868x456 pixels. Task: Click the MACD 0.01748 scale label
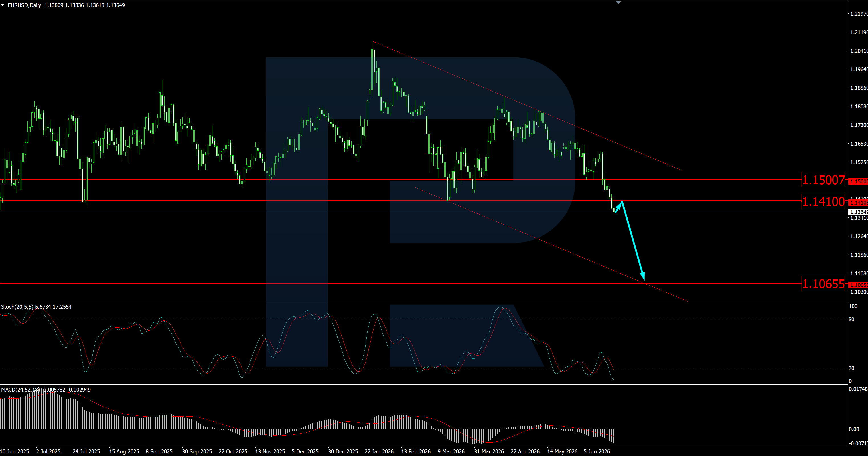[858, 389]
